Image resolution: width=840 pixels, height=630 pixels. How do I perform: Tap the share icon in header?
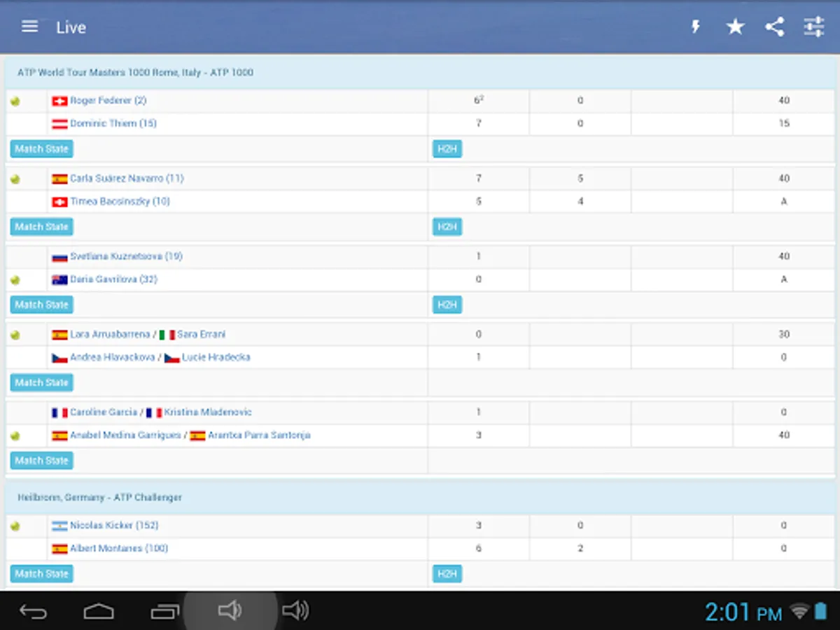point(774,27)
